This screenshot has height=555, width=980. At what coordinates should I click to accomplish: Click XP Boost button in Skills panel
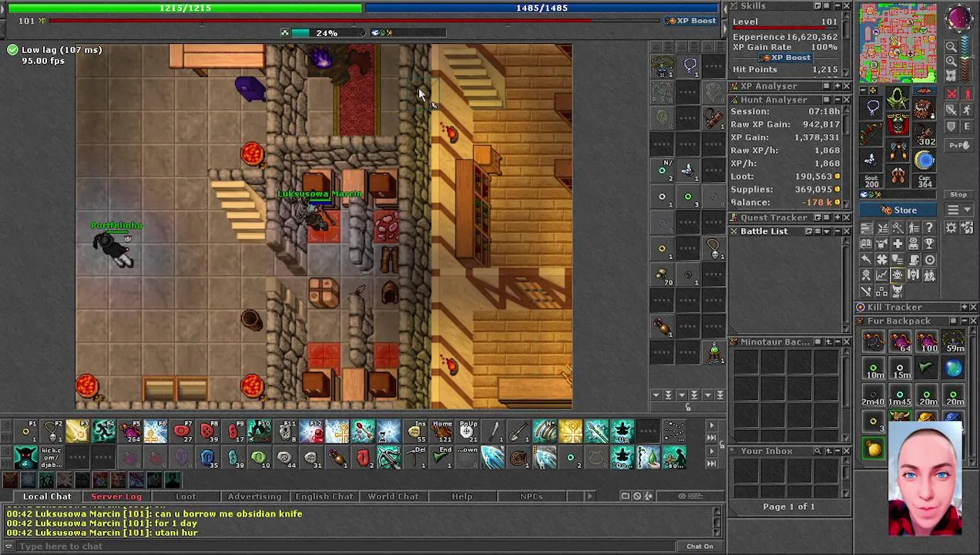(785, 58)
